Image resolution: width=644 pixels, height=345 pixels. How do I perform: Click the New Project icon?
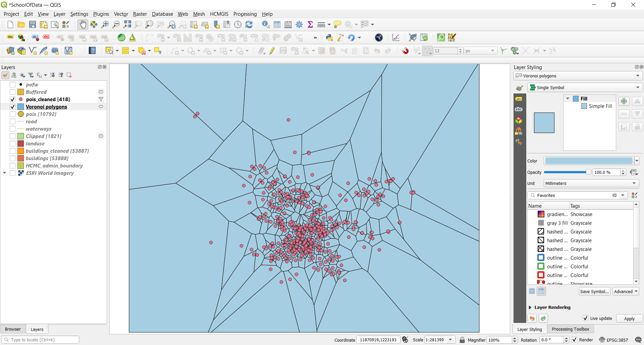point(10,24)
